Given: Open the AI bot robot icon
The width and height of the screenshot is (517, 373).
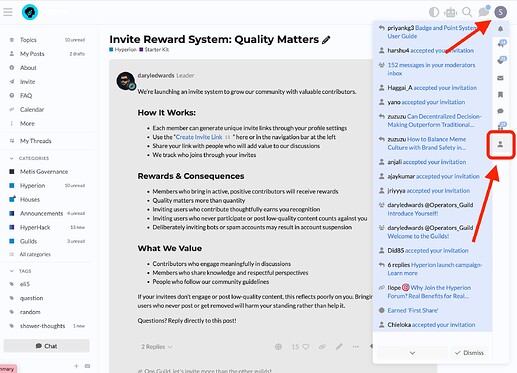Looking at the screenshot, I should click(450, 12).
